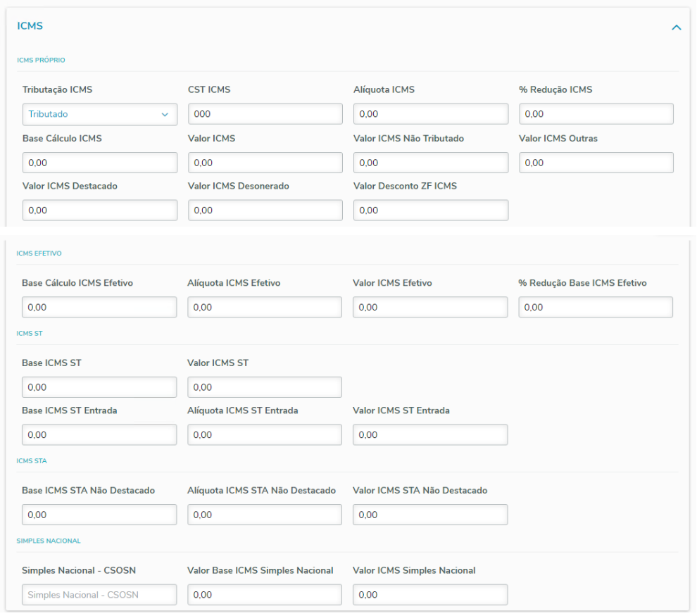Image resolution: width=697 pixels, height=616 pixels.
Task: Click the Alíquota ICMS Efetivo field
Action: tap(265, 308)
